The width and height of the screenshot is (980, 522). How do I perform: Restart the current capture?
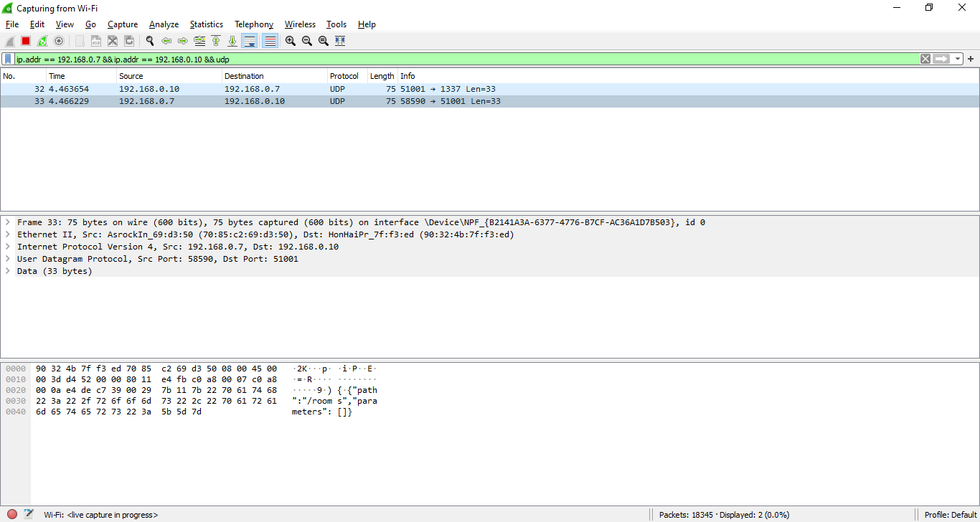coord(42,41)
